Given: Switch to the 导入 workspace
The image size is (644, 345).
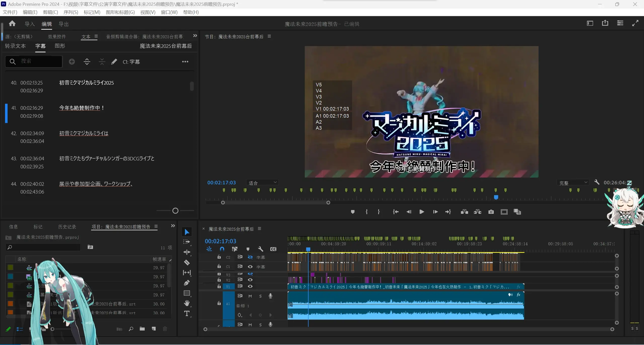Looking at the screenshot, I should [x=30, y=24].
